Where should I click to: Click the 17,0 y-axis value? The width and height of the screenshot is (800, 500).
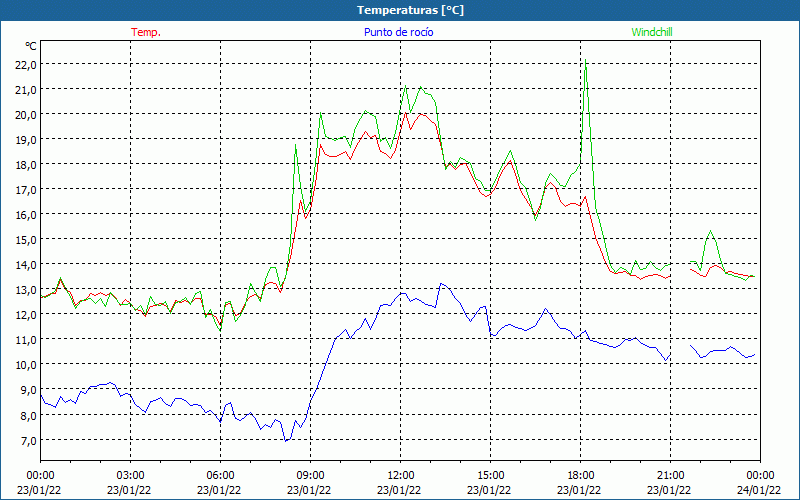(x=27, y=189)
